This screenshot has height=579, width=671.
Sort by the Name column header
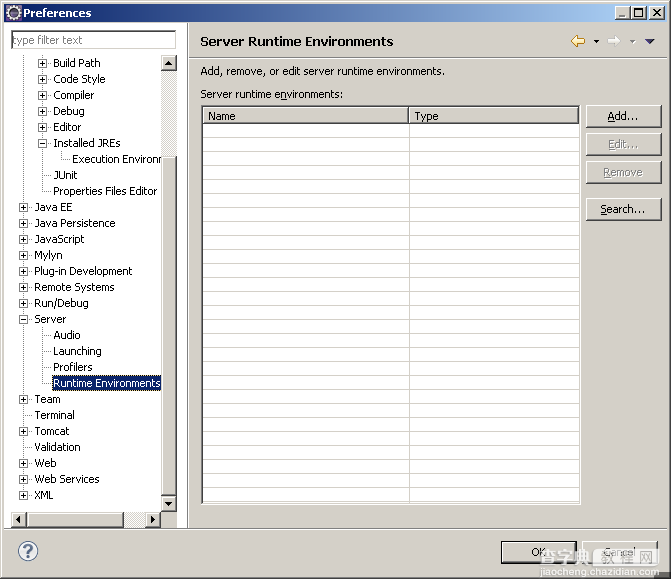coord(305,116)
